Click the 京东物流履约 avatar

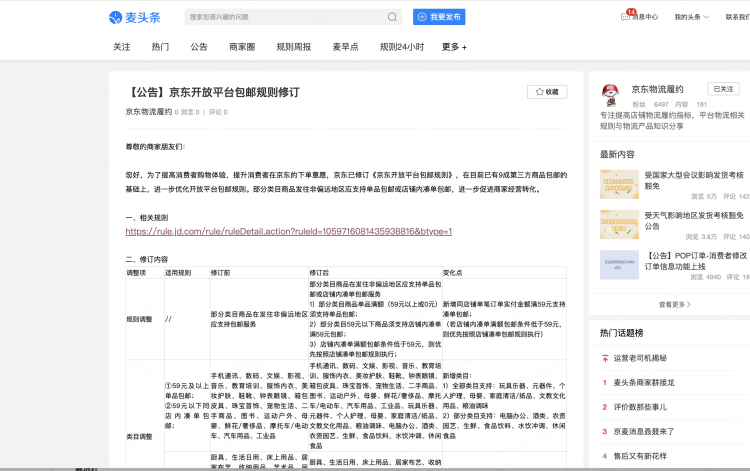(x=610, y=95)
